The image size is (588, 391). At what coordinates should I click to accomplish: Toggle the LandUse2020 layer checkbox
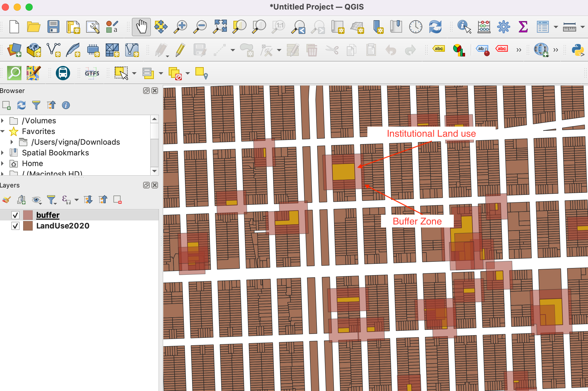coord(15,226)
